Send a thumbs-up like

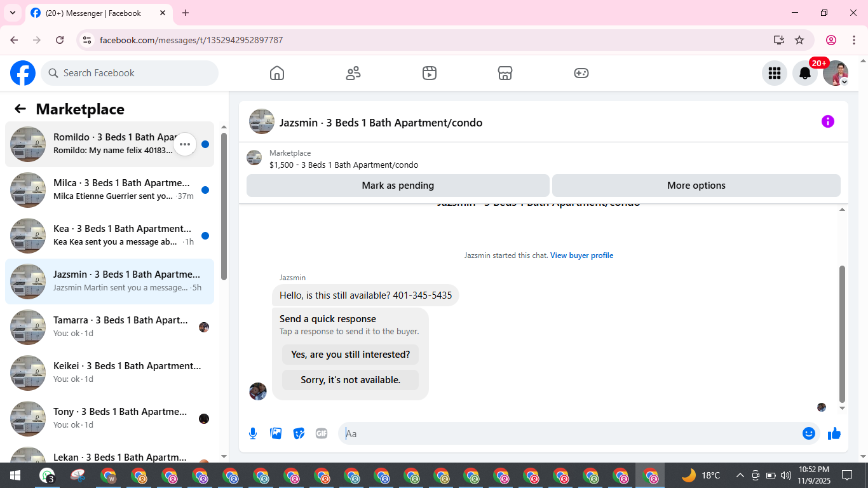tap(834, 433)
